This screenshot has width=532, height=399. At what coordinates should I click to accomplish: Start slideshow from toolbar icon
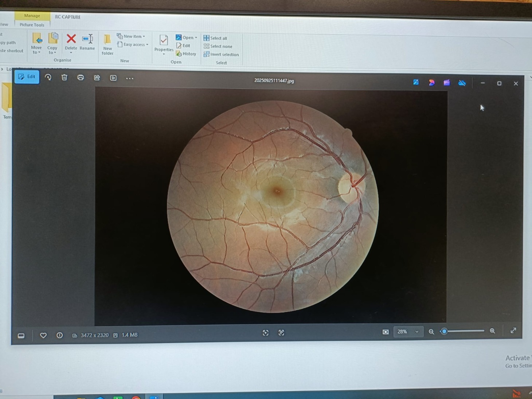click(113, 78)
